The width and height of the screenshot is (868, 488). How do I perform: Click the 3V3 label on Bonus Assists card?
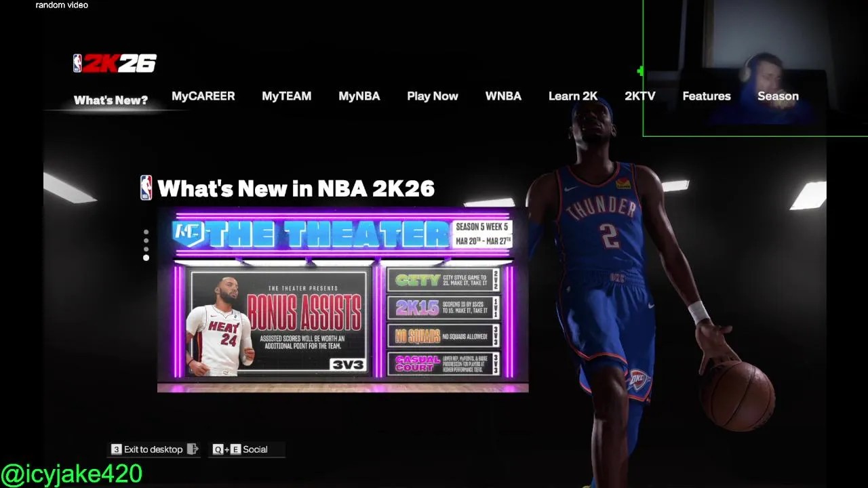[x=348, y=365]
